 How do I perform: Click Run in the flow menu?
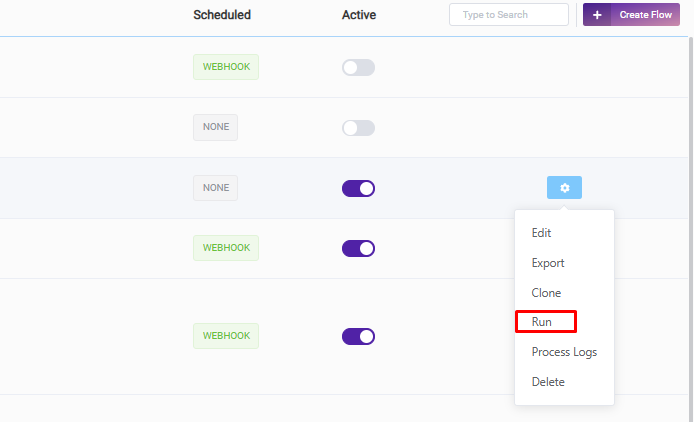coord(541,322)
